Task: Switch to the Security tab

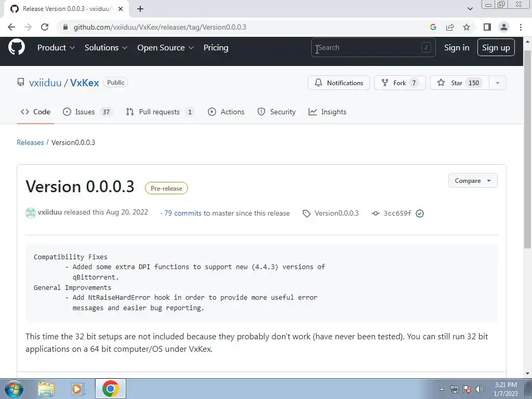Action: point(276,112)
